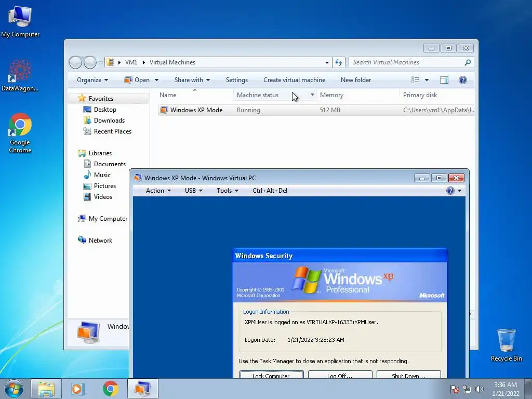
Task: Expand the help dropdown in Virtual PC
Action: [459, 191]
